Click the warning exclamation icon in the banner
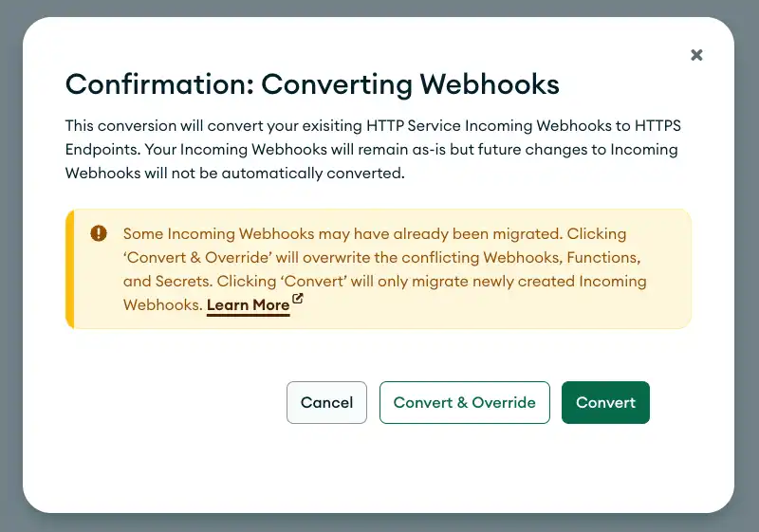 click(99, 233)
